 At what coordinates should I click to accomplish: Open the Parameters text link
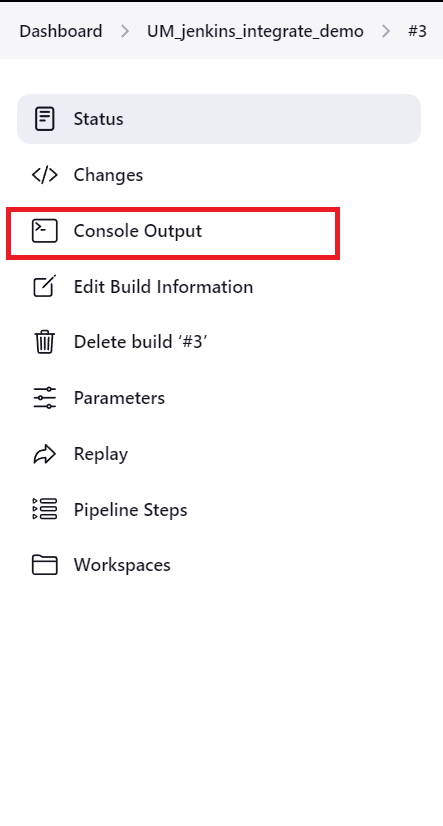[119, 398]
